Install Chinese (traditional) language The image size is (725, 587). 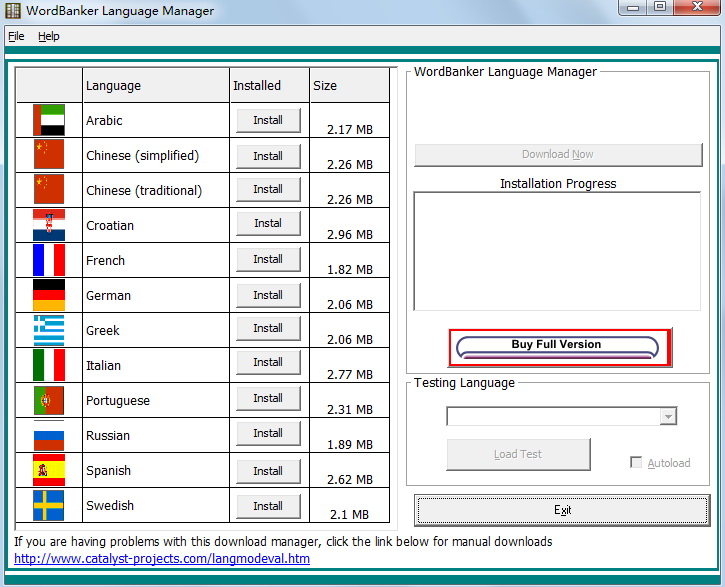coord(268,190)
